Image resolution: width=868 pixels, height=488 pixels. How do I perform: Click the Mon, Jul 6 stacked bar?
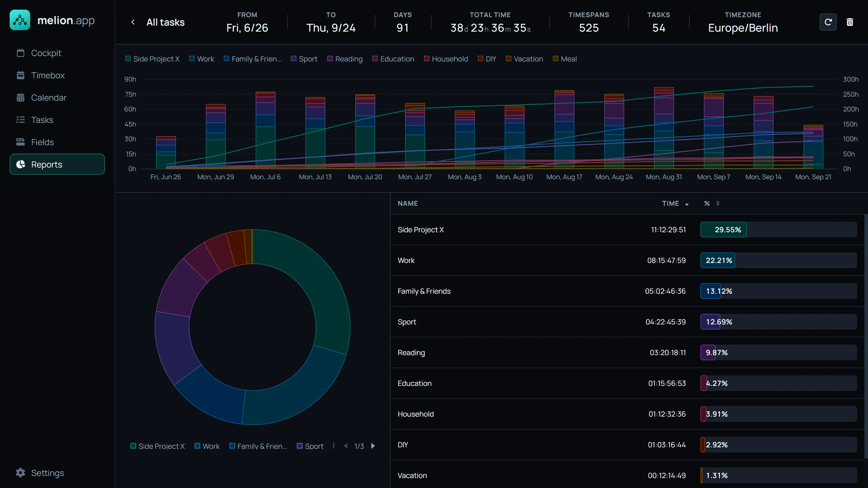(265, 130)
